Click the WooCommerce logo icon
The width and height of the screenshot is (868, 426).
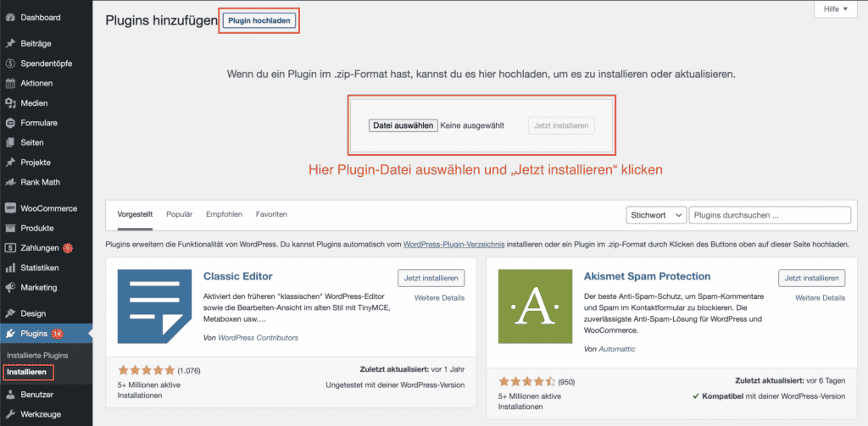(x=10, y=208)
